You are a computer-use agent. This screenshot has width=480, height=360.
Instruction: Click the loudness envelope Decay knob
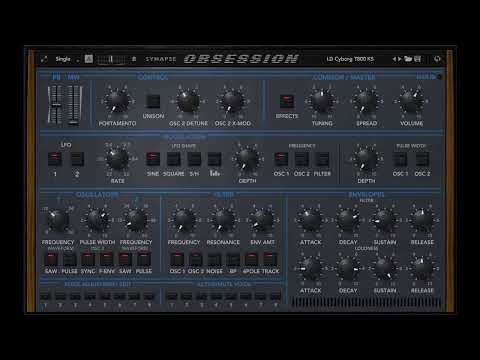click(348, 268)
